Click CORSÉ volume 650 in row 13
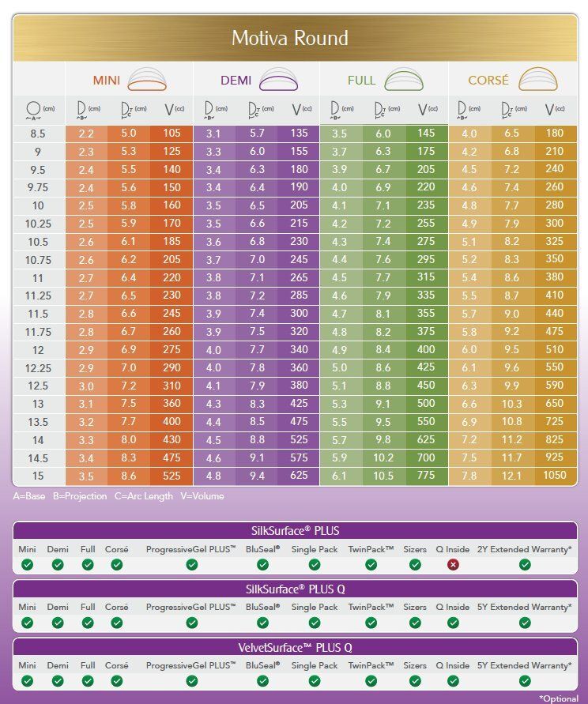The height and width of the screenshot is (704, 588). 555,403
